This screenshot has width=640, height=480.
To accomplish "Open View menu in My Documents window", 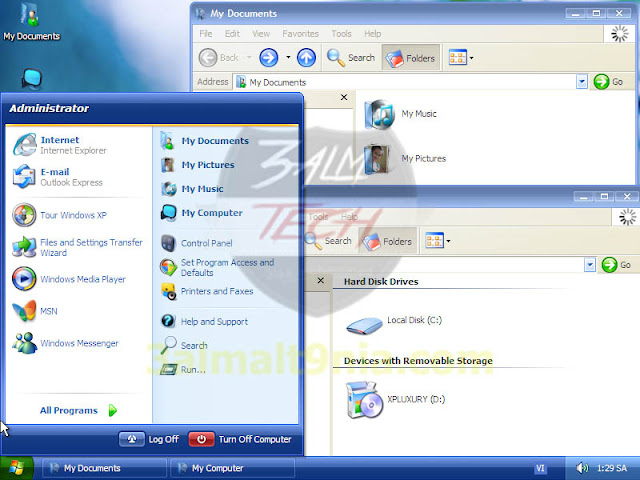I will (261, 34).
